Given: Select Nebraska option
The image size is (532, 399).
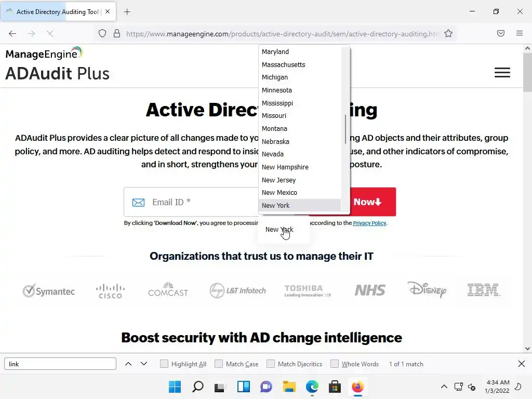Looking at the screenshot, I should (x=300, y=141).
